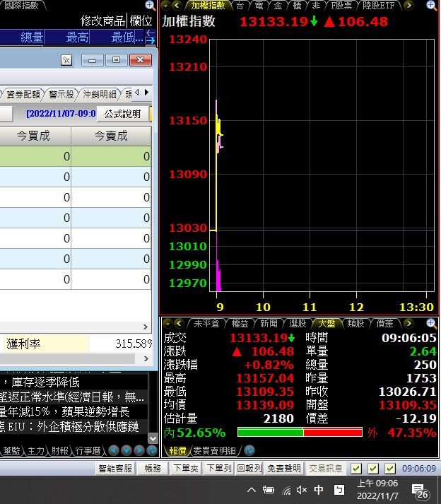The height and width of the screenshot is (504, 441).
Task: Switch the 中 input method indicator
Action: [x=319, y=490]
